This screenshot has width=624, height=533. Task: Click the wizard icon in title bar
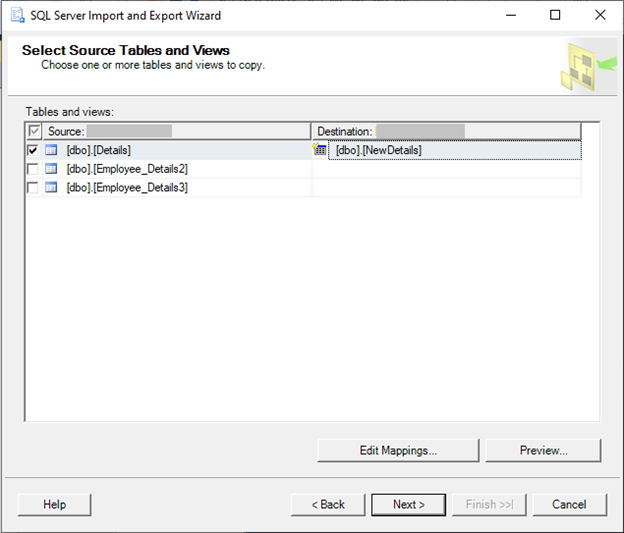[x=17, y=16]
